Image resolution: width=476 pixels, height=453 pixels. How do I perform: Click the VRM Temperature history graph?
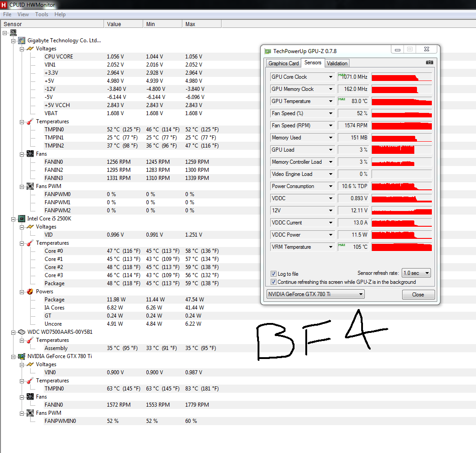pyautogui.click(x=402, y=247)
